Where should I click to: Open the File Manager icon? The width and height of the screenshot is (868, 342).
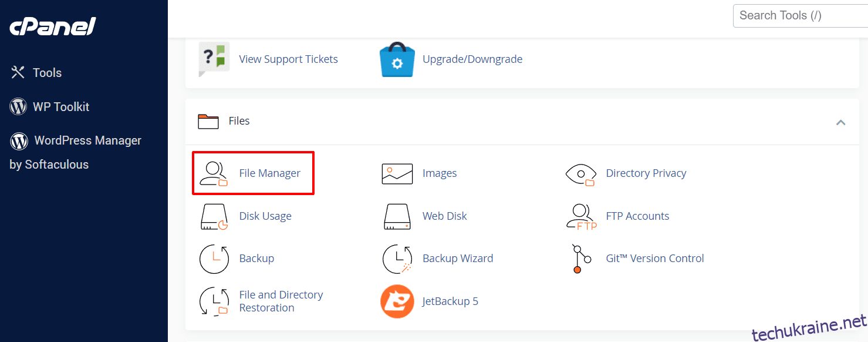pyautogui.click(x=214, y=173)
